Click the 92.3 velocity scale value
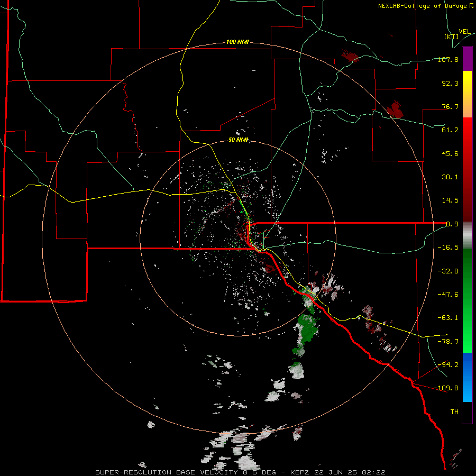Image resolution: width=476 pixels, height=476 pixels. 450,83
